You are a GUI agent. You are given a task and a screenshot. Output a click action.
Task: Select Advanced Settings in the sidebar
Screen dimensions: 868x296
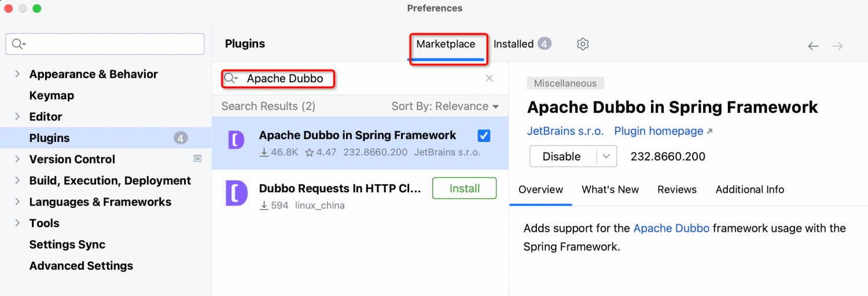[x=81, y=266]
